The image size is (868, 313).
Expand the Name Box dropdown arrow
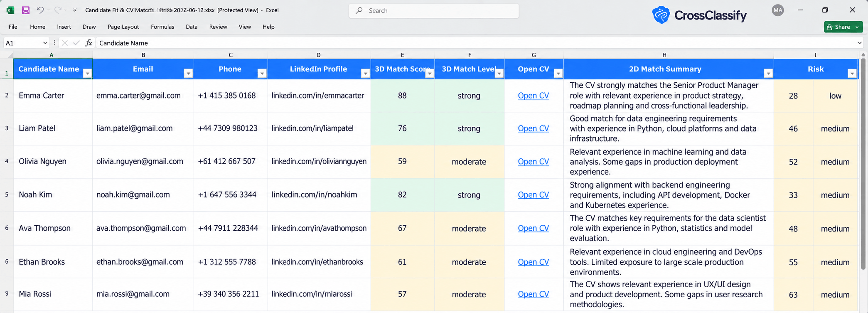45,43
